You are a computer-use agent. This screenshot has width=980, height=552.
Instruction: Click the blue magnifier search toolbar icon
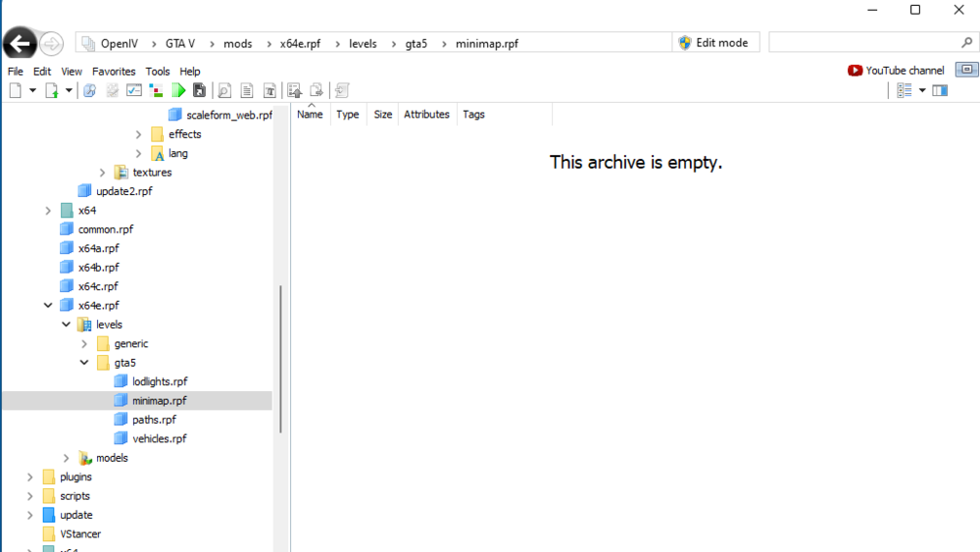click(x=89, y=90)
